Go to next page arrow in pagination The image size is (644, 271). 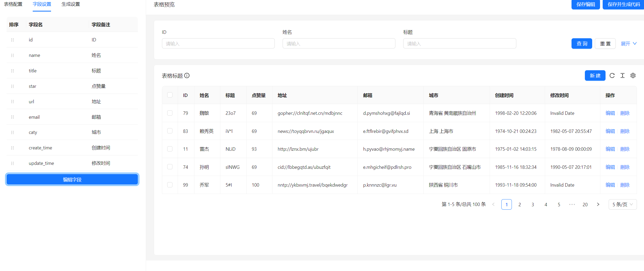(598, 204)
